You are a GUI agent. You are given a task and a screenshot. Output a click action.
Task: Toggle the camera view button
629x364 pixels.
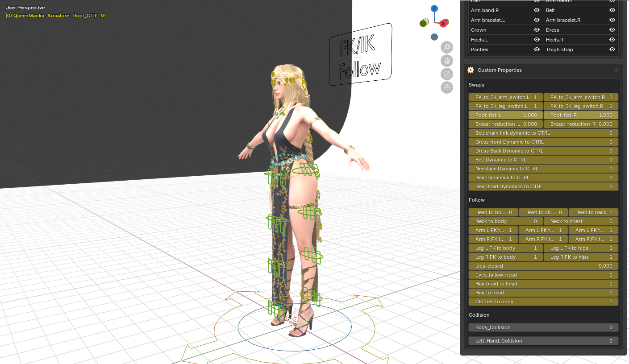click(447, 74)
